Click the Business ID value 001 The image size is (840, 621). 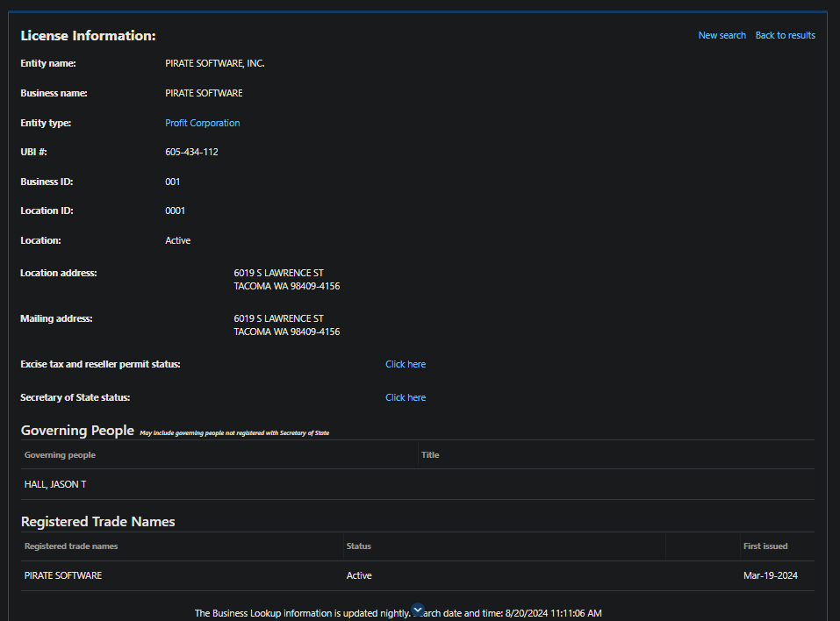[x=173, y=182]
